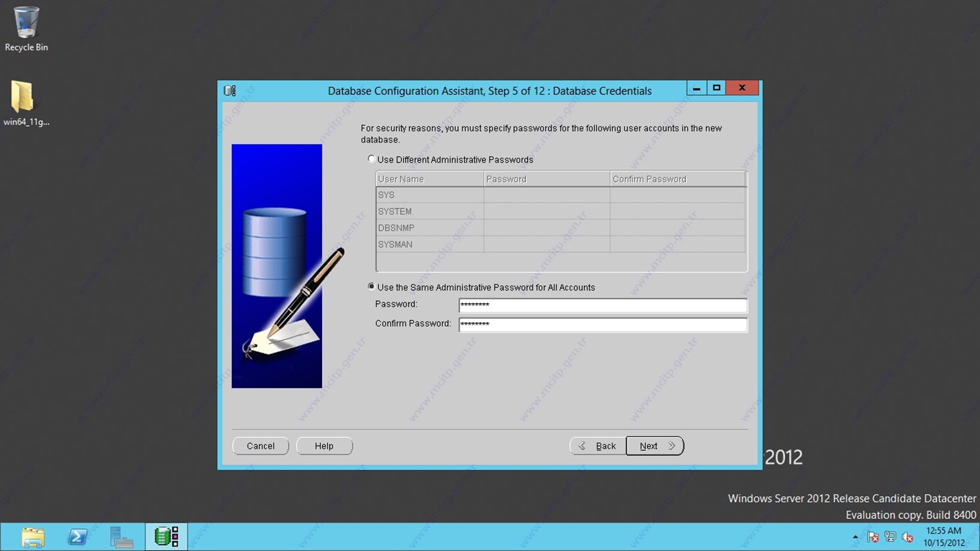
Task: Click the Next button
Action: point(655,446)
